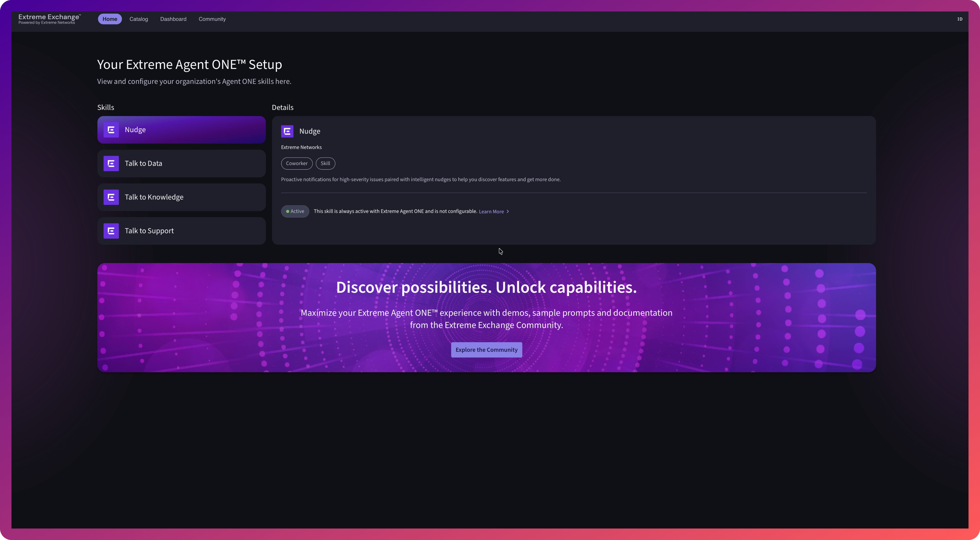Click the Extreme Networks publisher text
The image size is (980, 540).
(x=301, y=147)
